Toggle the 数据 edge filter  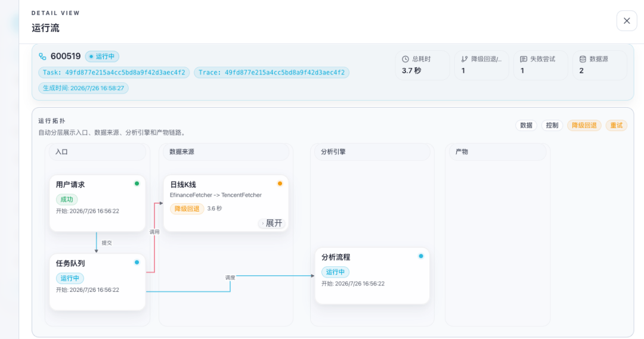click(x=526, y=125)
